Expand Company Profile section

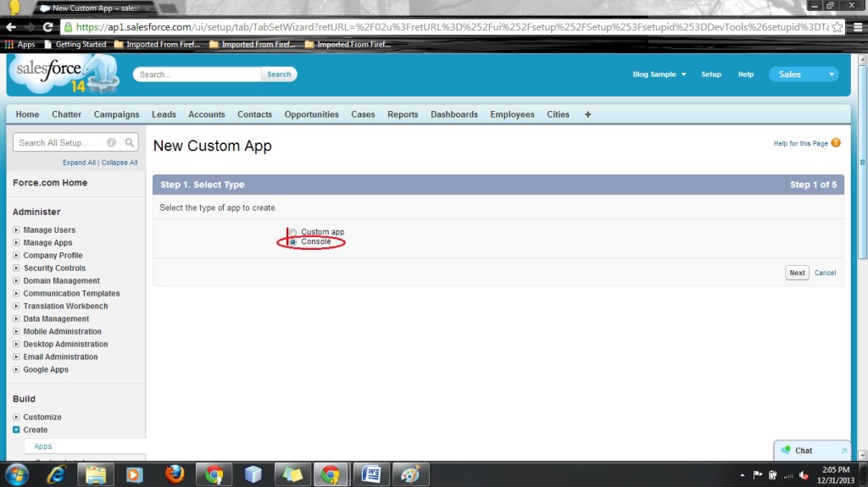16,255
